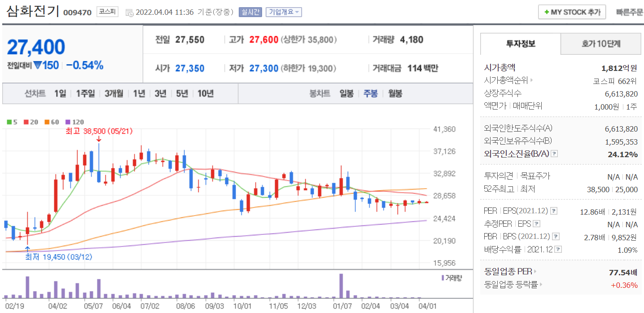Click the arrow icon beside 동일업종 PER
The height and width of the screenshot is (313, 644).
(x=535, y=272)
